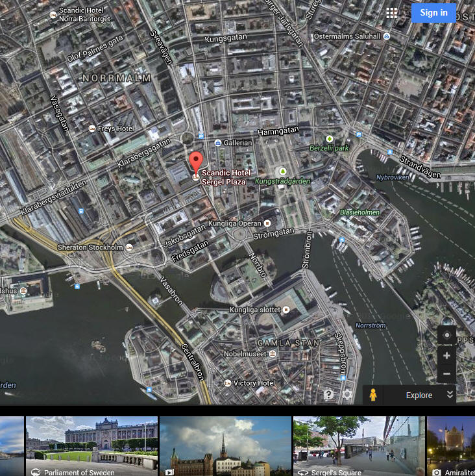Click the Strandvägen street label
This screenshot has height=476, width=475.
[x=420, y=167]
